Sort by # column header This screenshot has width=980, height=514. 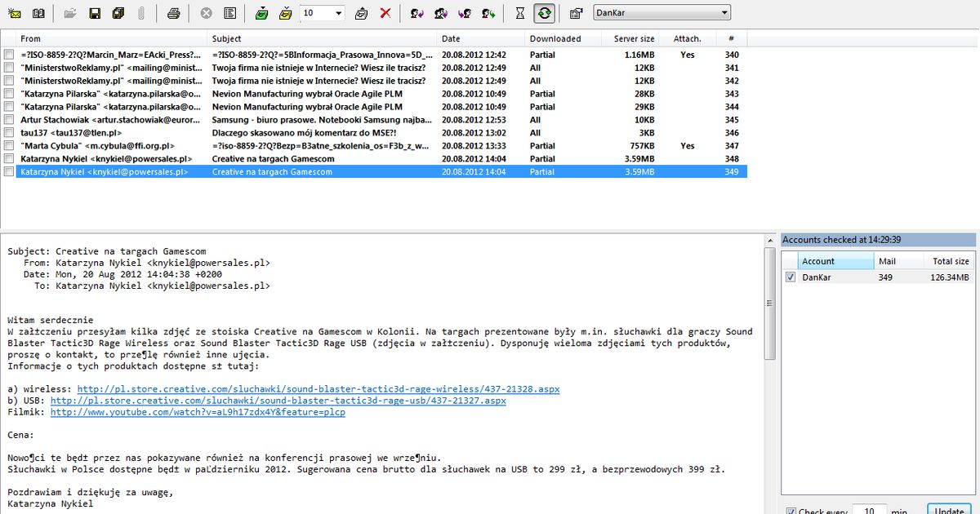point(732,38)
